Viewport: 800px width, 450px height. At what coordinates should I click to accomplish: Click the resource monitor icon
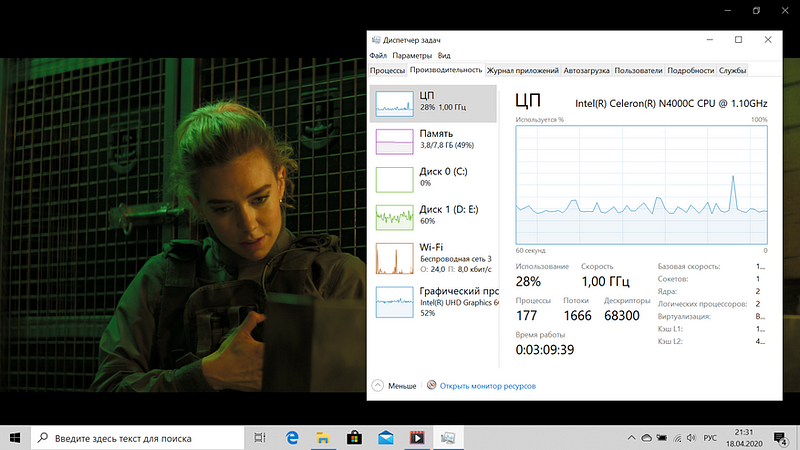[431, 385]
